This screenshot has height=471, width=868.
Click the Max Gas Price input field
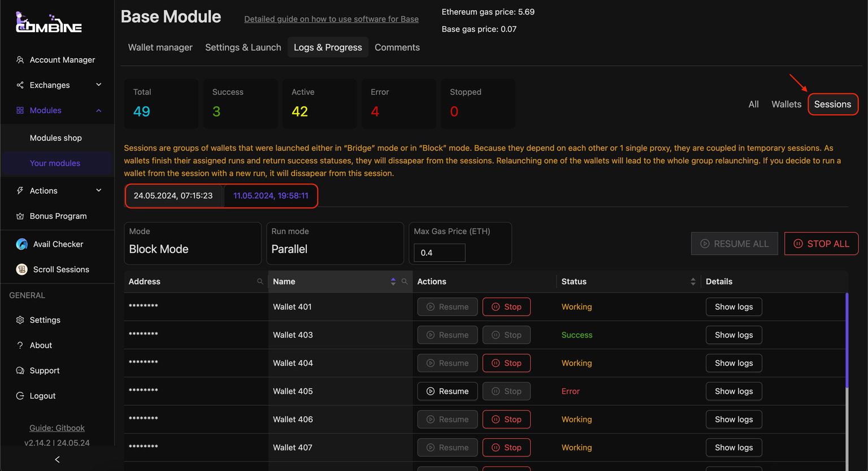(x=439, y=253)
